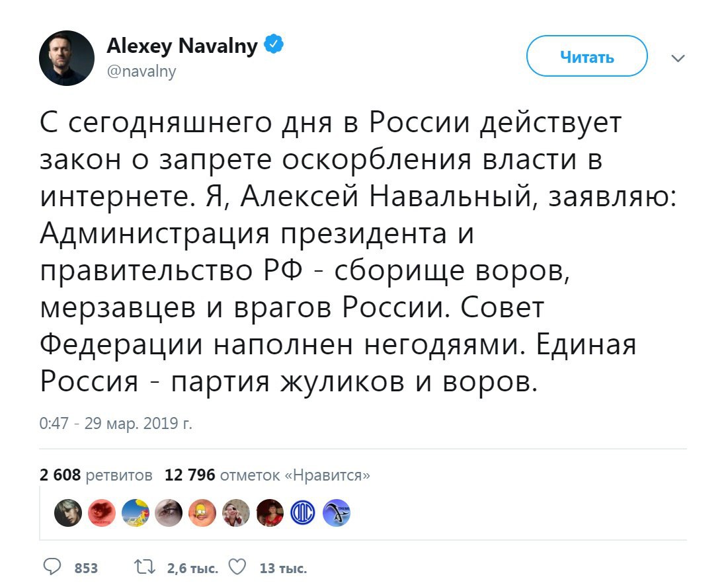Expand the tweet options chevron menu
The image size is (728, 585).
tap(678, 58)
